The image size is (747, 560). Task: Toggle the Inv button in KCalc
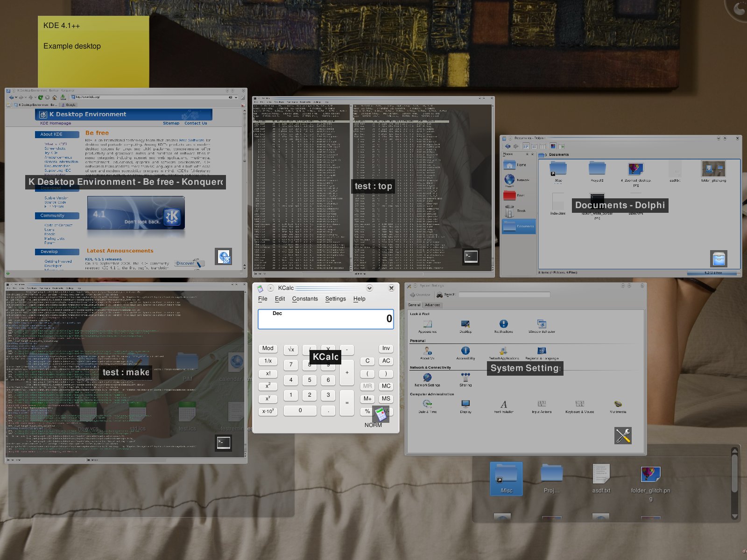386,349
